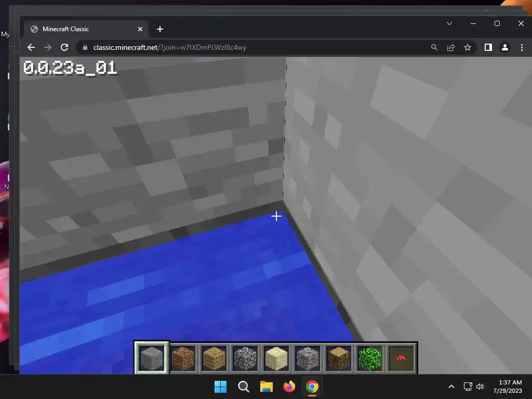532x399 pixels.
Task: Open volume control in tray
Action: (480, 387)
